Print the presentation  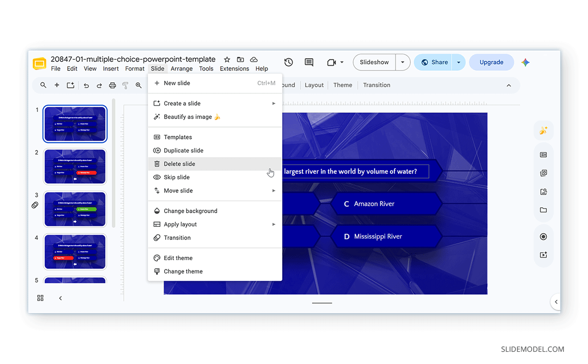coord(112,85)
